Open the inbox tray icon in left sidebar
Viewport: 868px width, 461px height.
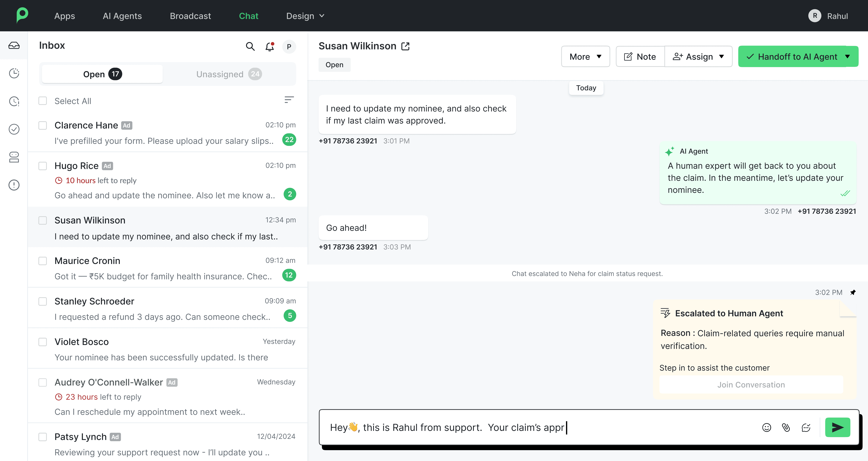[14, 45]
